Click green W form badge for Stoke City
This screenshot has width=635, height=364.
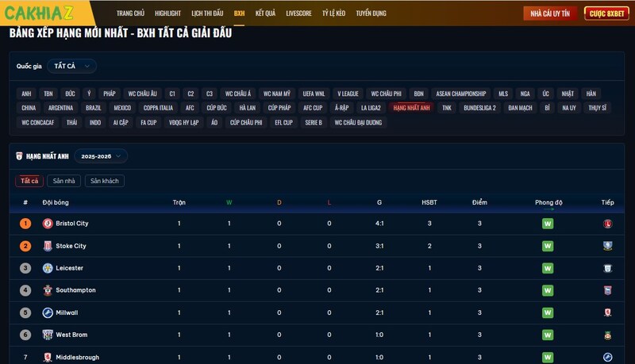coord(548,246)
